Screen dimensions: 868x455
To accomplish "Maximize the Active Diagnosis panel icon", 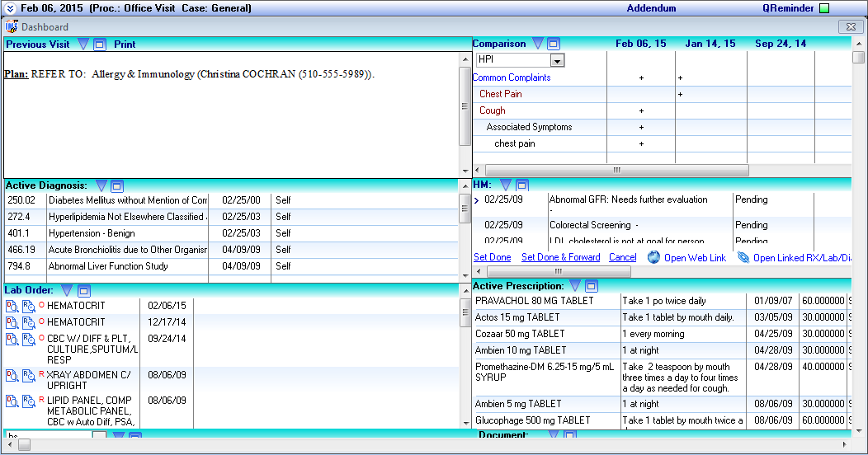I will (x=117, y=185).
